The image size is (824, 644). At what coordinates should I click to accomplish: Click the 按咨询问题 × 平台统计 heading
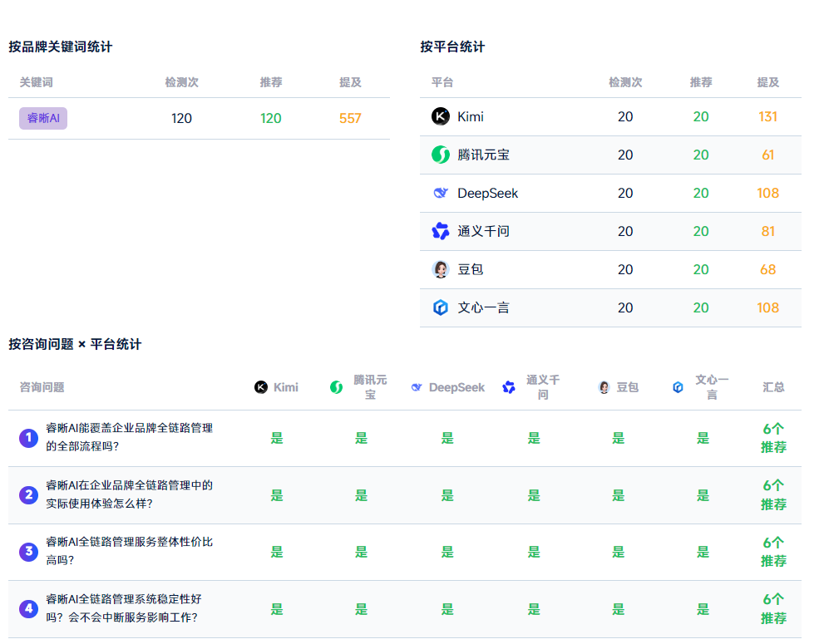(x=75, y=344)
